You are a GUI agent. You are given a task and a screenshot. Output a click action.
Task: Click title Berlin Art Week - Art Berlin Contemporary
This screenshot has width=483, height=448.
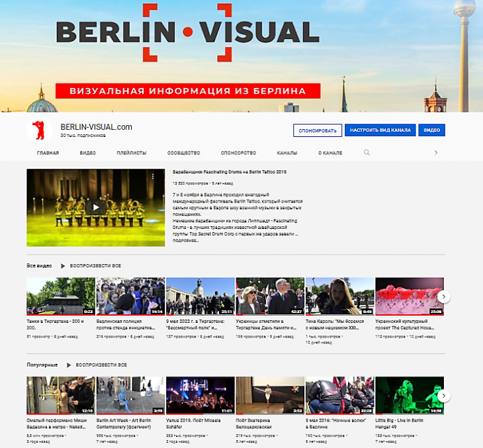tap(124, 424)
